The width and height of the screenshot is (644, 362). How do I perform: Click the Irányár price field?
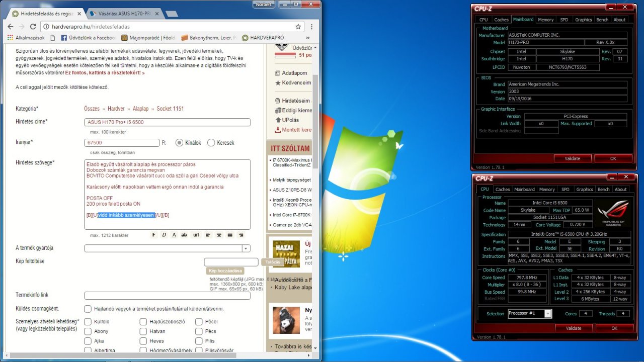click(122, 143)
